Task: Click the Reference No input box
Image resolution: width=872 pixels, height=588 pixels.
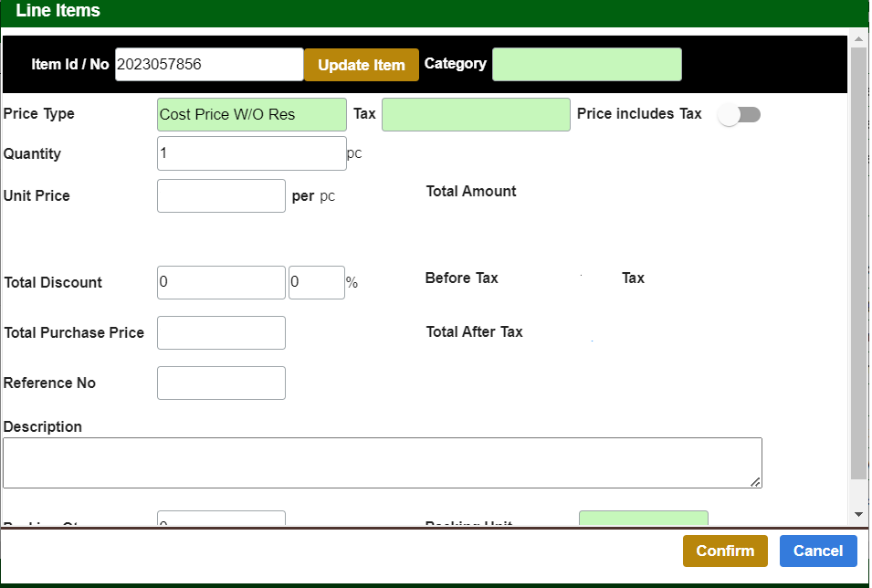Action: [221, 383]
